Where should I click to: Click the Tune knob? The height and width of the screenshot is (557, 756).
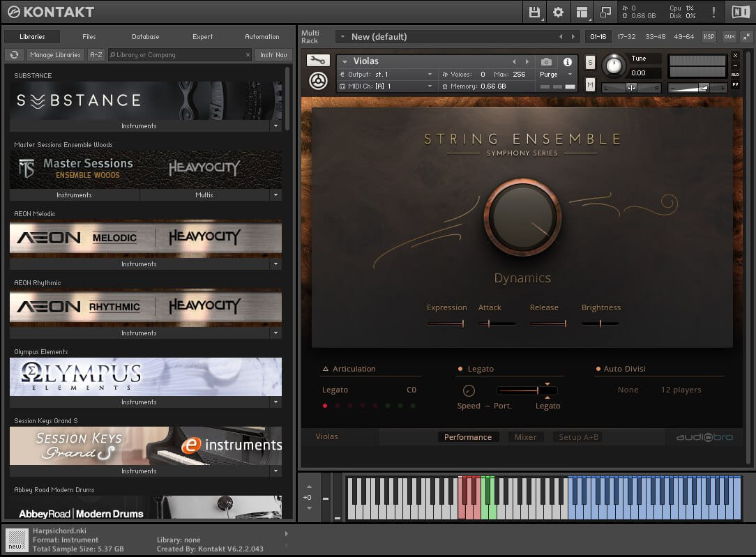pyautogui.click(x=614, y=66)
